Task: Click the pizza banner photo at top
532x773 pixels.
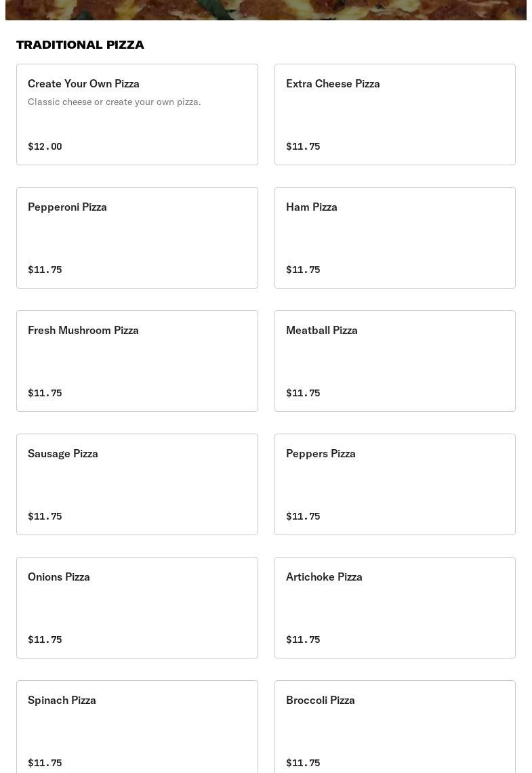Action: coord(266,9)
